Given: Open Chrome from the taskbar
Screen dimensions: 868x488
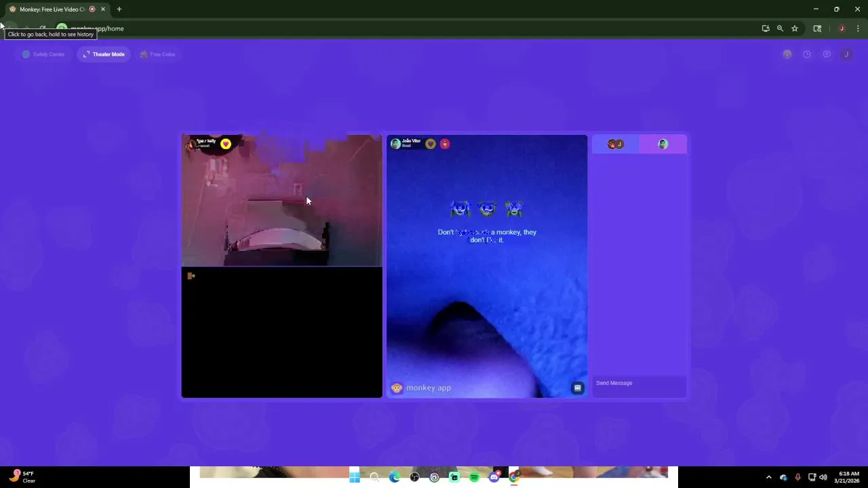Looking at the screenshot, I should tap(514, 477).
